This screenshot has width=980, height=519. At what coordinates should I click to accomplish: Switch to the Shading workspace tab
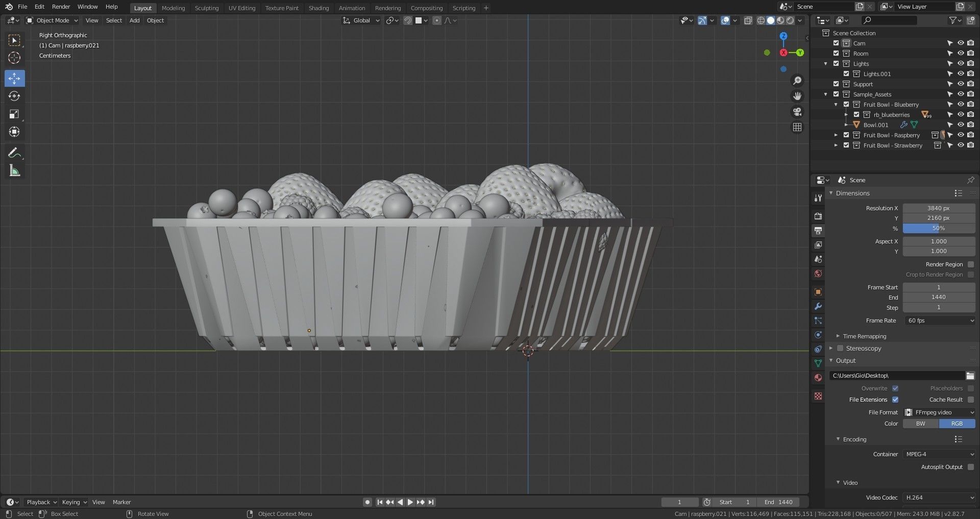318,8
